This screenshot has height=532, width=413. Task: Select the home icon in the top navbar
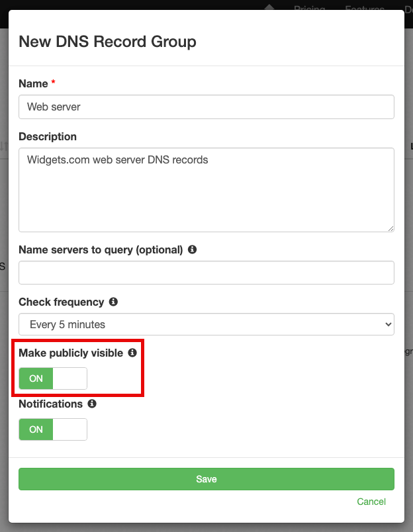point(269,8)
